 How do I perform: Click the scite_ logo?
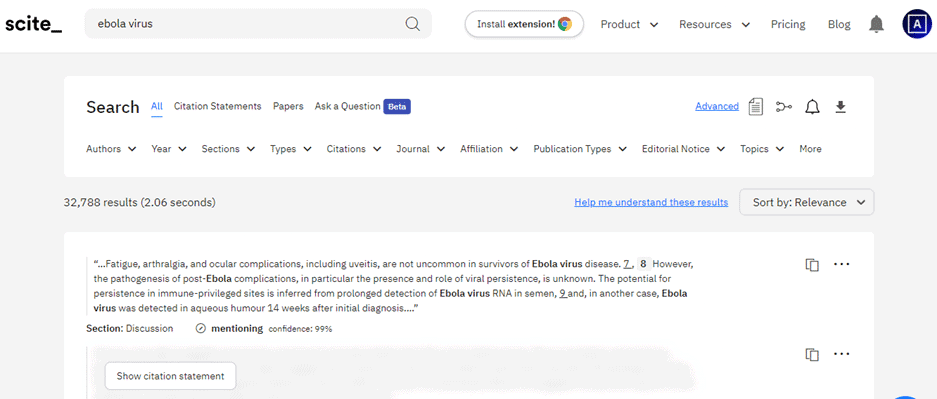33,24
